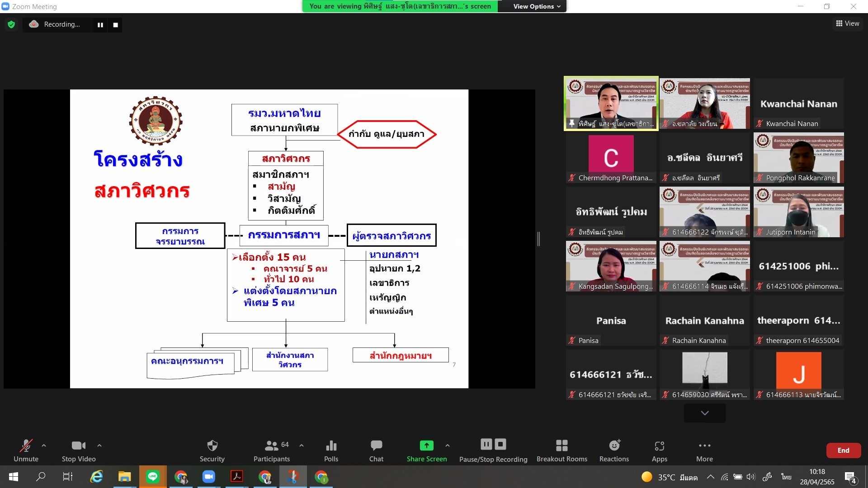Stop Video camera toggle
Image resolution: width=868 pixels, height=488 pixels.
coord(78,446)
